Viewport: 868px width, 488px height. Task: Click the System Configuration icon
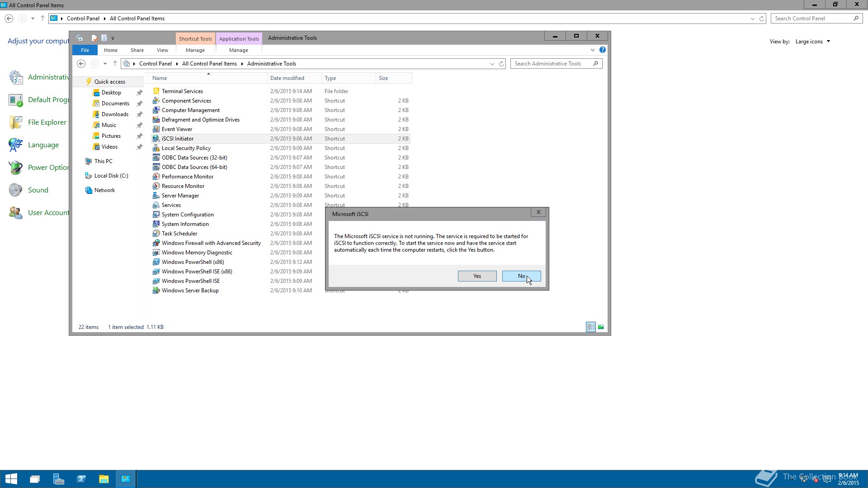pyautogui.click(x=156, y=215)
